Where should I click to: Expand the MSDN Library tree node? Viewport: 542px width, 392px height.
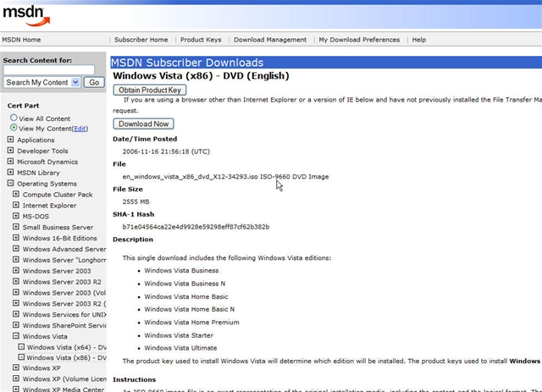click(x=10, y=172)
